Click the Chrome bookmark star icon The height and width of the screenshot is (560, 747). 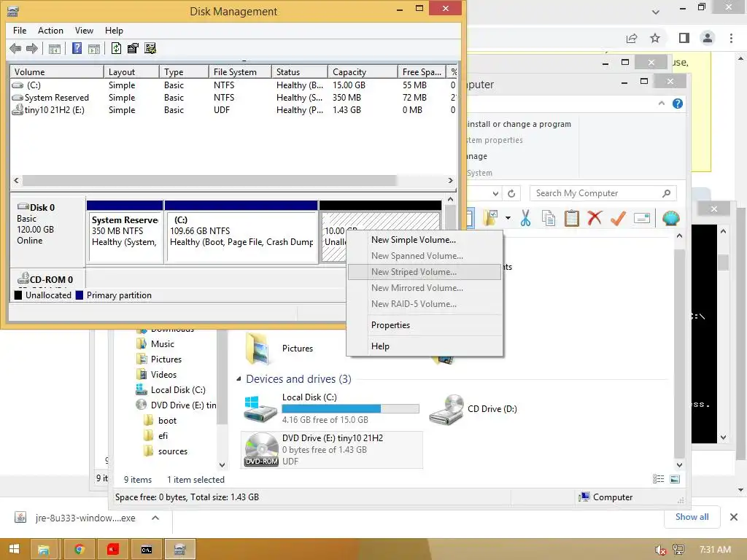[655, 38]
